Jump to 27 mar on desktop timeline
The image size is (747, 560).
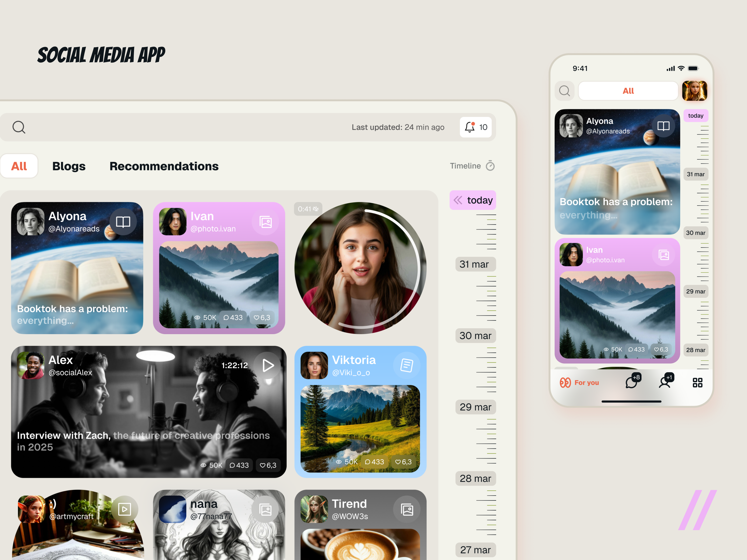point(476,550)
